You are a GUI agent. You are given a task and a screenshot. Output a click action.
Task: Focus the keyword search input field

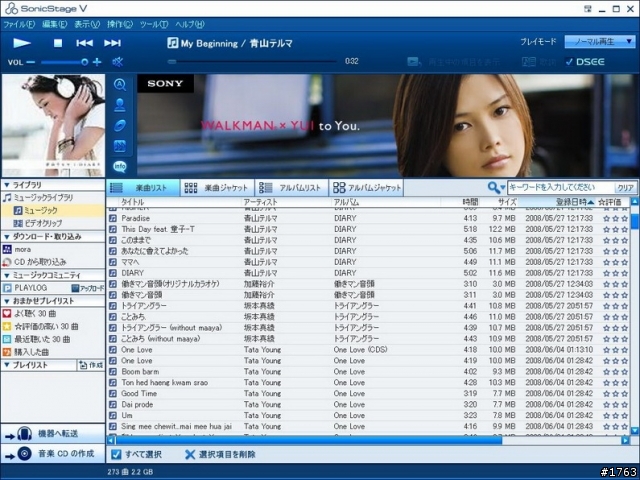pyautogui.click(x=561, y=188)
